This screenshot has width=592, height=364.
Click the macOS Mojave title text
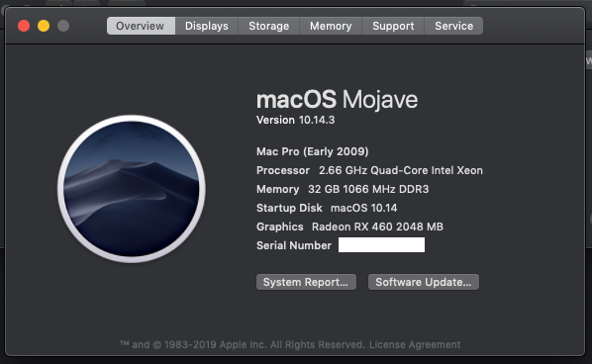pos(337,100)
